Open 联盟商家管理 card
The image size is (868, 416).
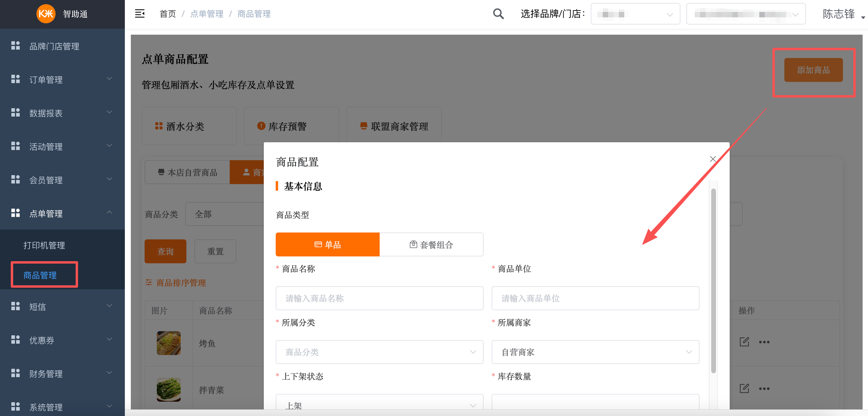tap(394, 126)
